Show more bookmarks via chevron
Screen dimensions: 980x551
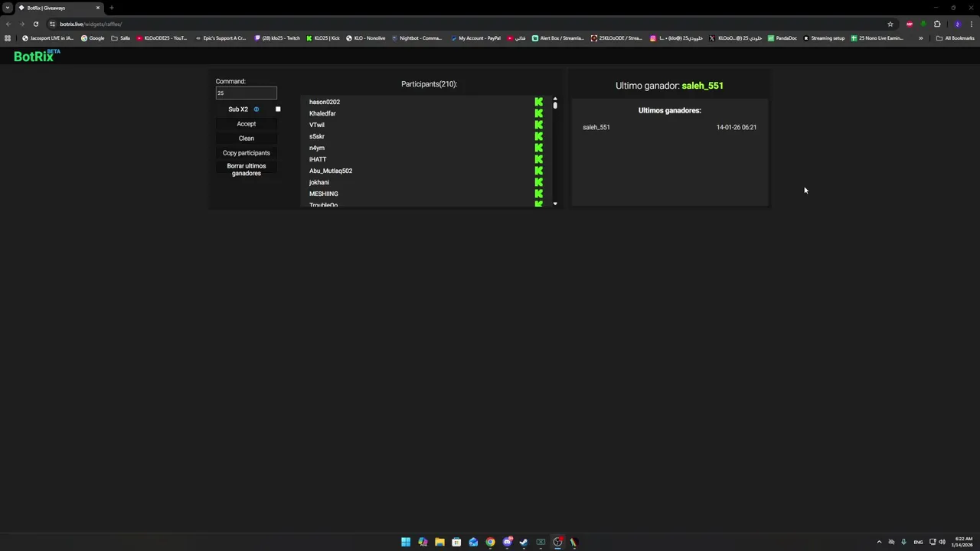tap(921, 38)
